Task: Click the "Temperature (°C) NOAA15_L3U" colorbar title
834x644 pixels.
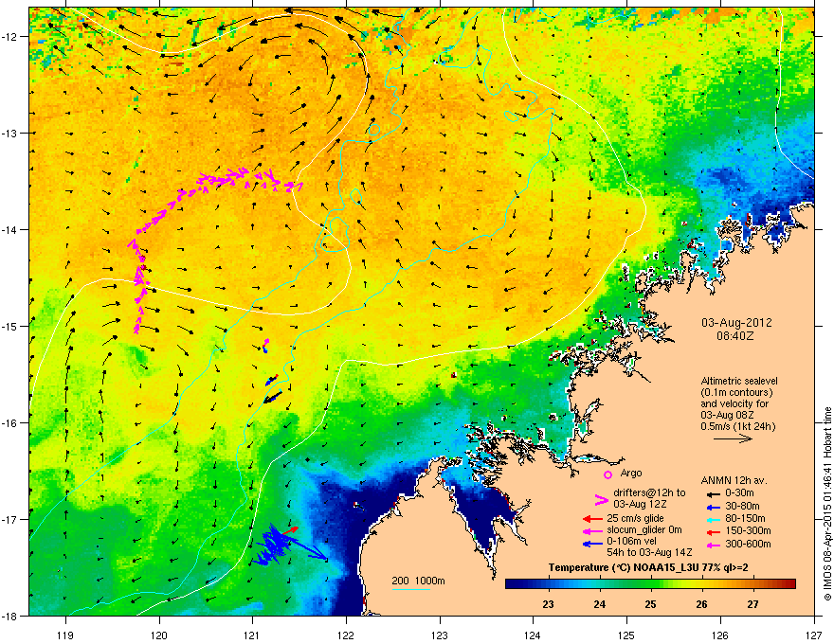Action: point(623,568)
